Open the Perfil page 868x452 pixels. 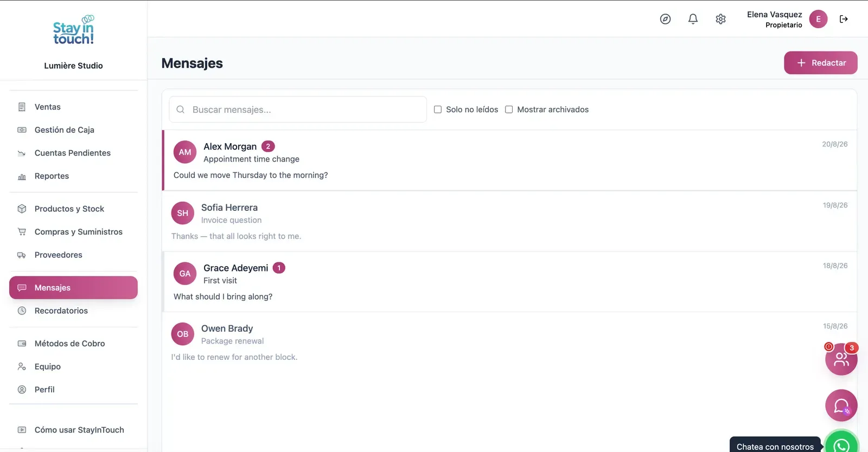[73, 390]
